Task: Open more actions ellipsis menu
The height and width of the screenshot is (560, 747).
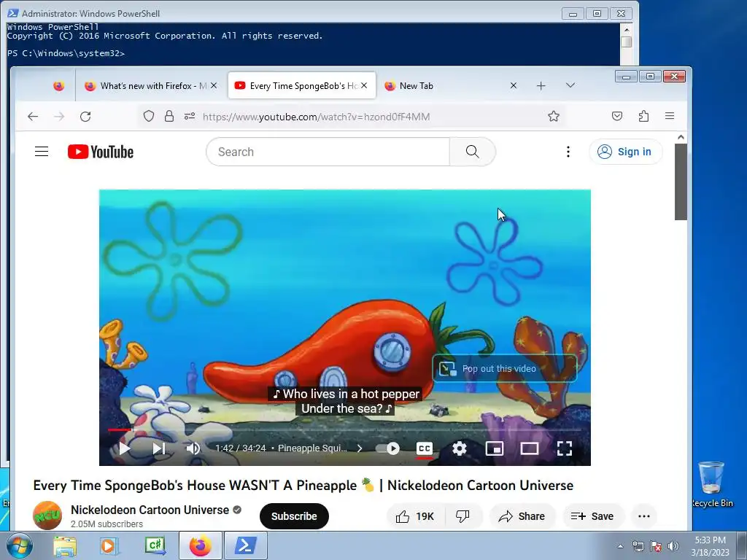Action: [x=643, y=516]
